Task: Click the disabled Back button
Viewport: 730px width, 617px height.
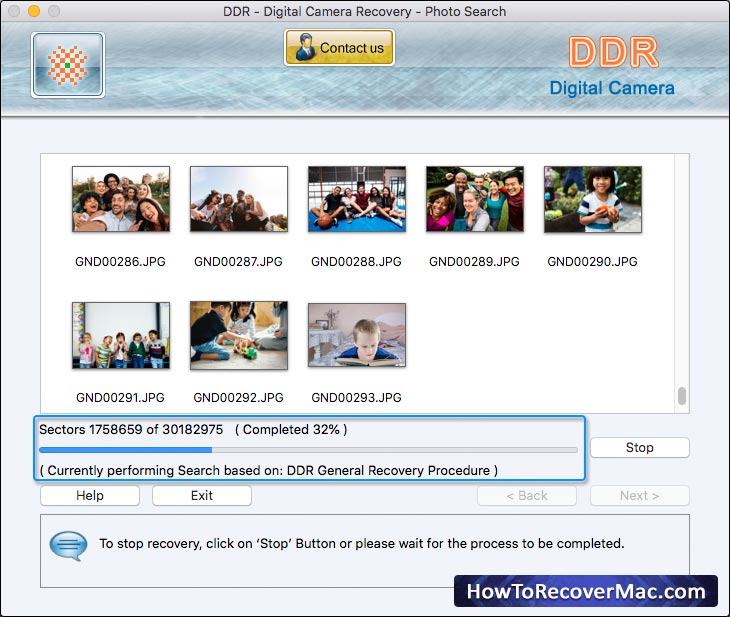Action: point(527,495)
